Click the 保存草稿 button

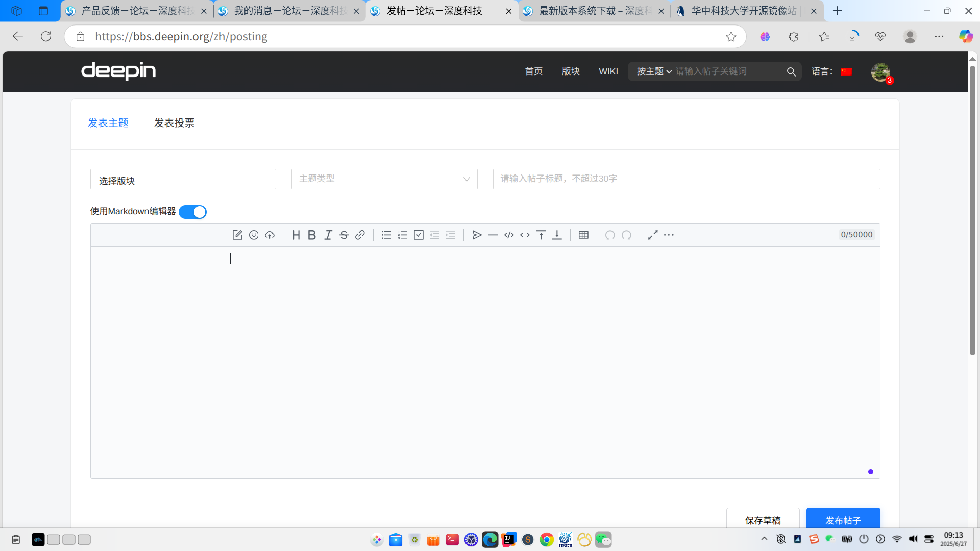click(x=763, y=518)
